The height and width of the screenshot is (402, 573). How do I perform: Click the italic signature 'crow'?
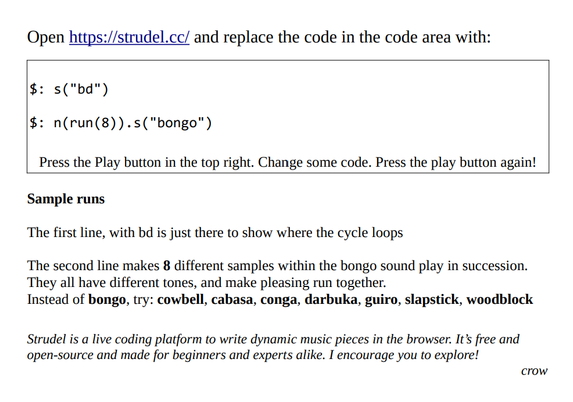[x=534, y=371]
